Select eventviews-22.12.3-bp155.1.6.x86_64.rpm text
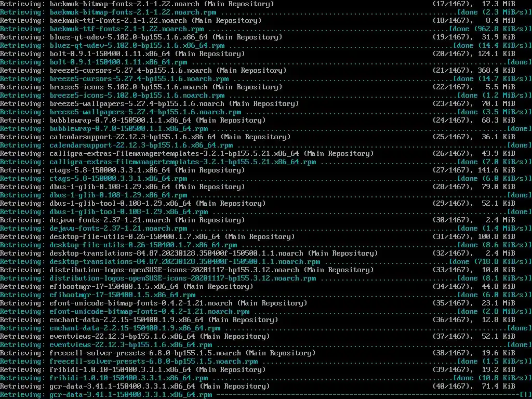 click(x=130, y=345)
